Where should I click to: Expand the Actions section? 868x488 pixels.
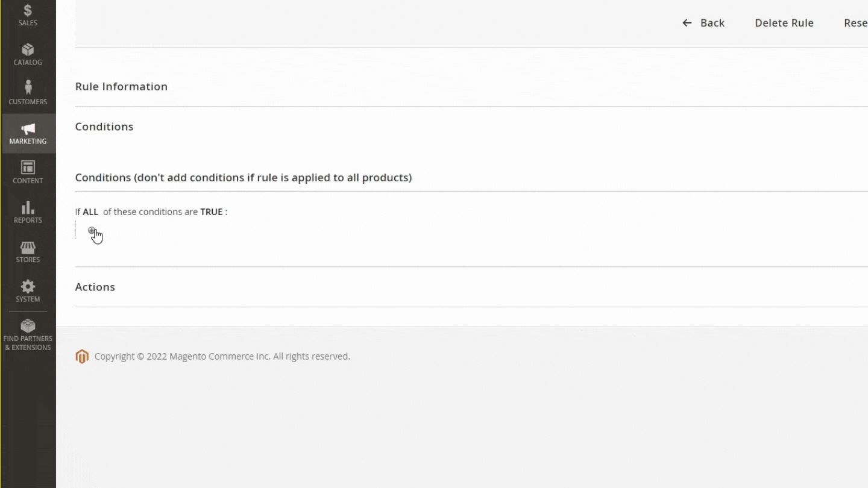(x=95, y=287)
